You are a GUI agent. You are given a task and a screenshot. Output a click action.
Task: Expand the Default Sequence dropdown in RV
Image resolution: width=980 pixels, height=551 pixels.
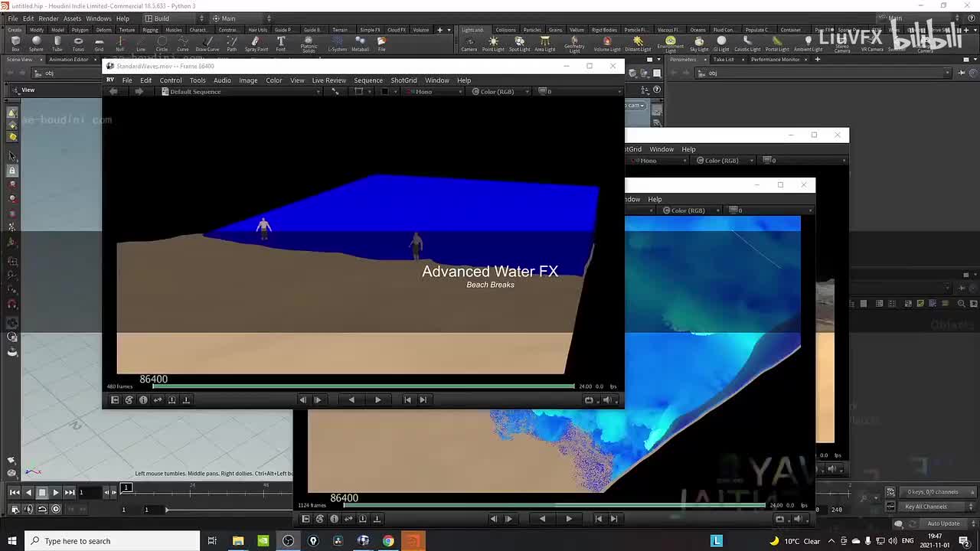240,92
